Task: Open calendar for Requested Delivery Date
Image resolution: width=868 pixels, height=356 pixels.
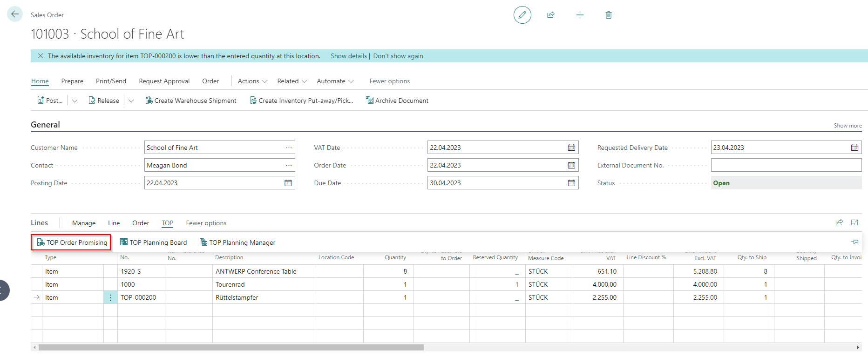Action: coord(854,148)
